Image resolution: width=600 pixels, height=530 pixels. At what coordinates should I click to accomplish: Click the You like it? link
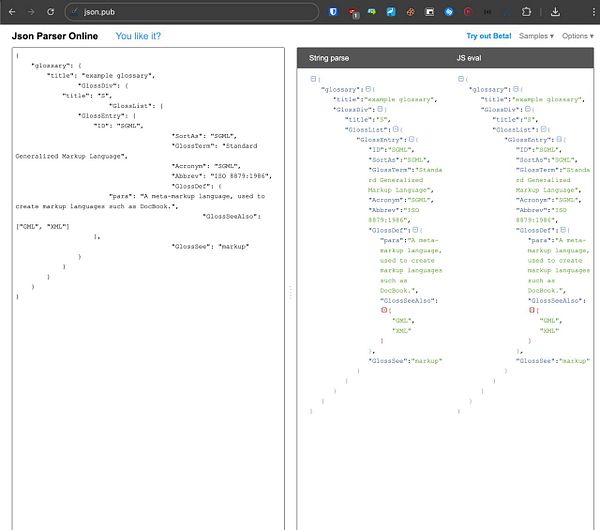pyautogui.click(x=138, y=36)
